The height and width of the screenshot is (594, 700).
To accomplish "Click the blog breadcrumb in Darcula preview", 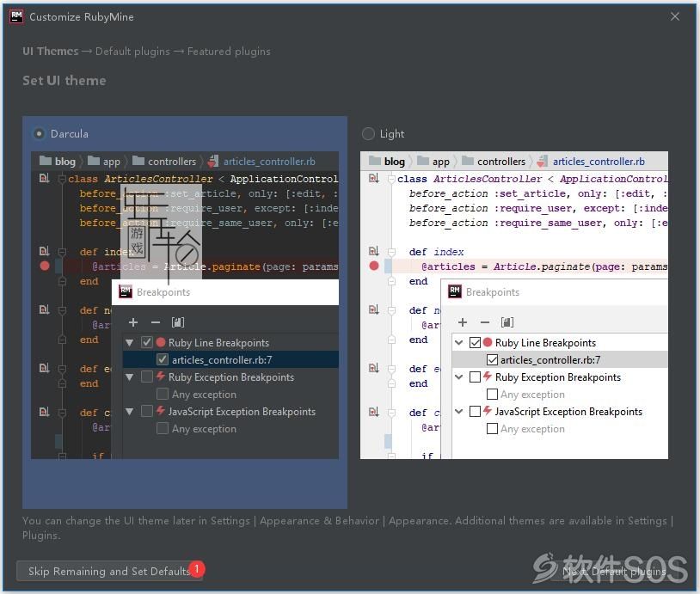I will click(65, 161).
